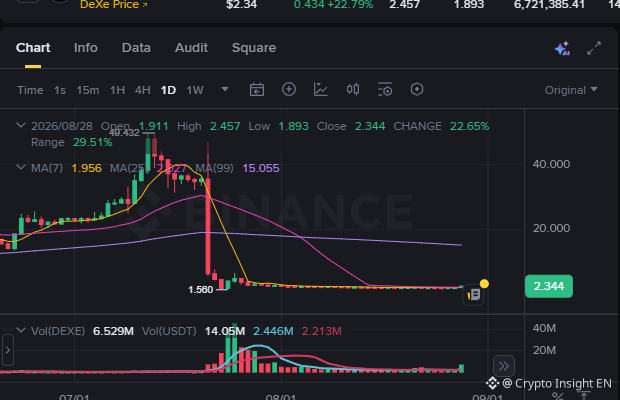Open the Square tab
Image resolution: width=620 pixels, height=400 pixels.
pos(254,48)
